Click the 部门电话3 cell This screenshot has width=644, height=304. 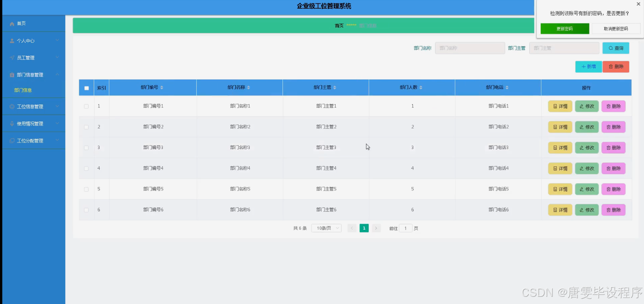[x=498, y=148]
